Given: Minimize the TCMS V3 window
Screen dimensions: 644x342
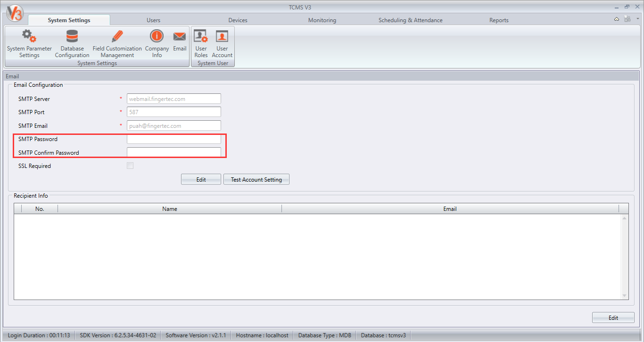Looking at the screenshot, I should point(617,7).
